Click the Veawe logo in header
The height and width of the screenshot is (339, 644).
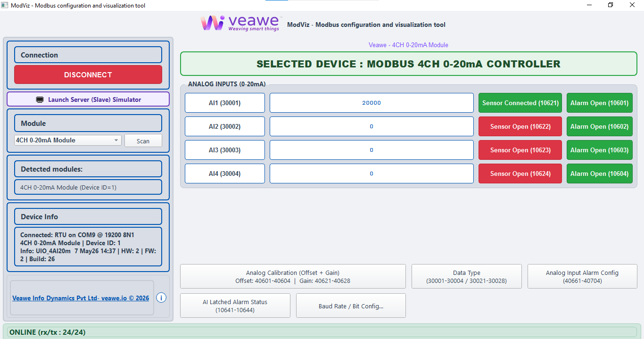[240, 23]
